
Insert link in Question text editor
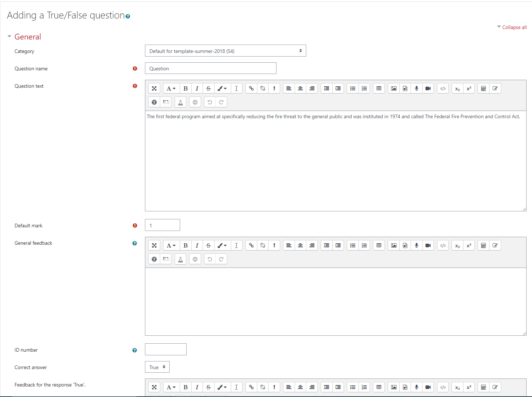pos(251,88)
